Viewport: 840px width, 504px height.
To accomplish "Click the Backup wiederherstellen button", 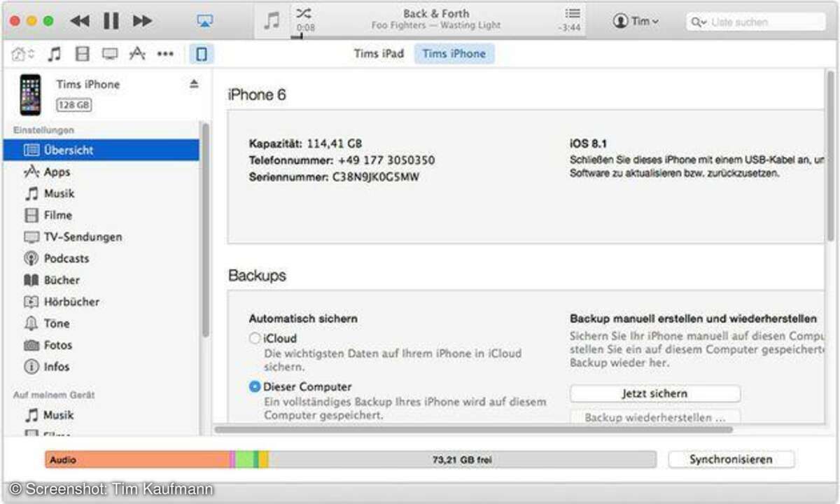I will point(655,417).
